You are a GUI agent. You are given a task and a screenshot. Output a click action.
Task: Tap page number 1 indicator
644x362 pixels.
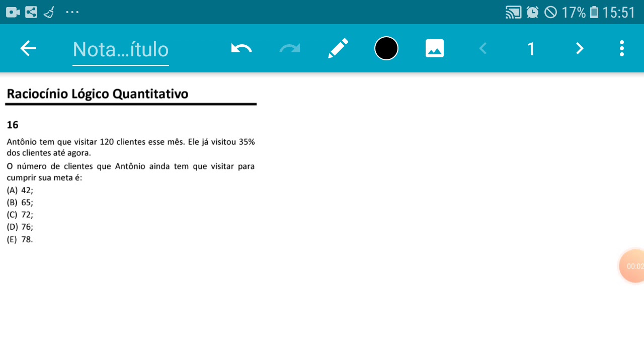click(531, 49)
